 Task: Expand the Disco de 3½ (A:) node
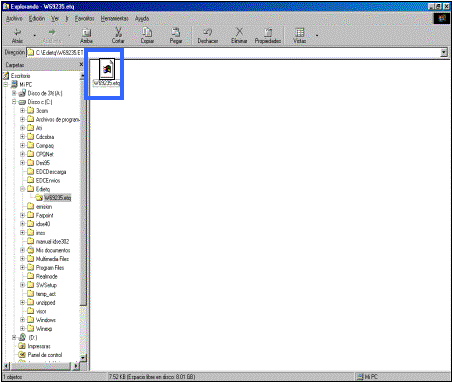[14, 93]
